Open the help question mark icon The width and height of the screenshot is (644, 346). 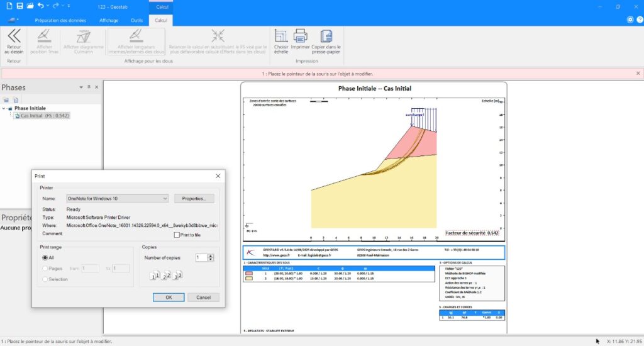click(640, 20)
